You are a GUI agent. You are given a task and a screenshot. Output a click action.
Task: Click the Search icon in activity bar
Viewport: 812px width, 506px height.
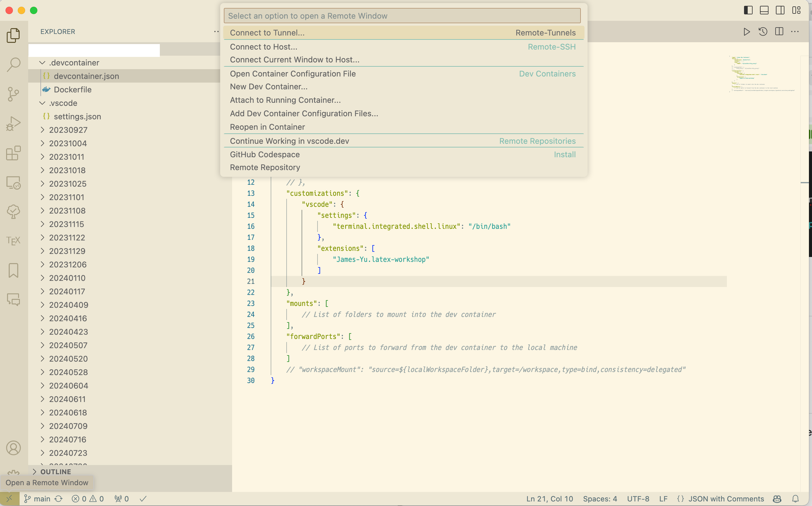click(x=13, y=65)
